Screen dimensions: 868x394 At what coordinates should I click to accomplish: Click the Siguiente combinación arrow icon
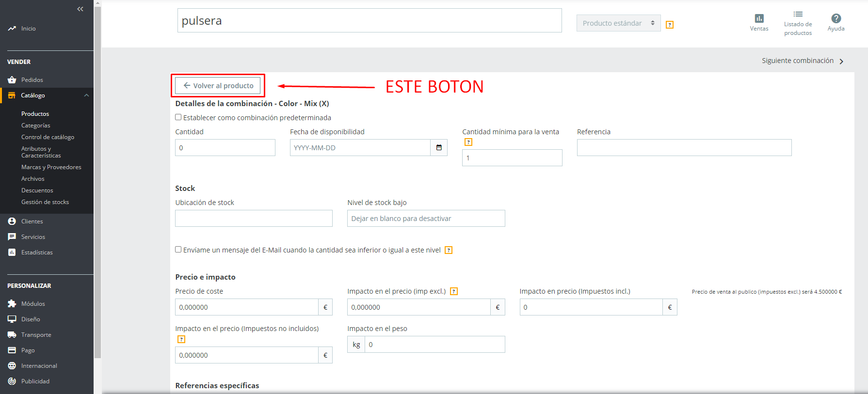pos(841,61)
